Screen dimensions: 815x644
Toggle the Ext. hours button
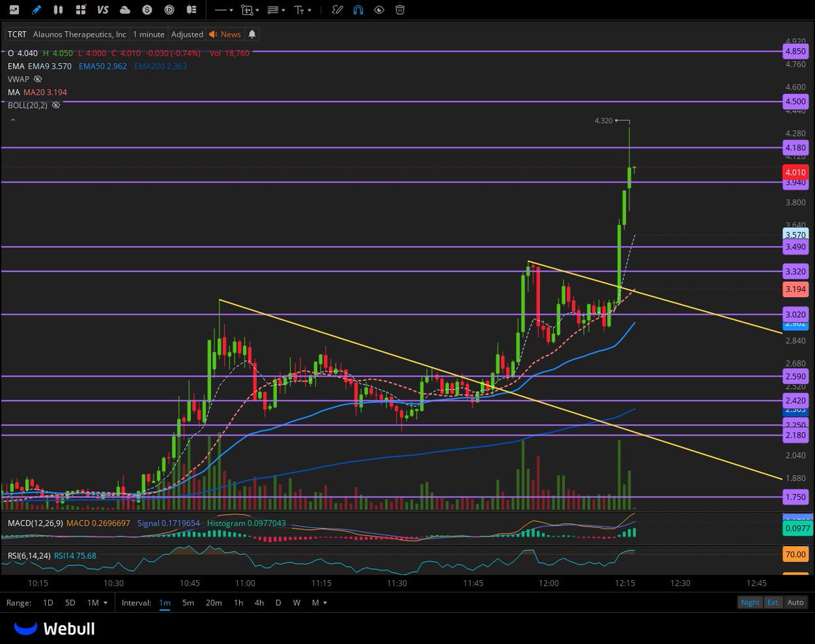[x=774, y=602]
